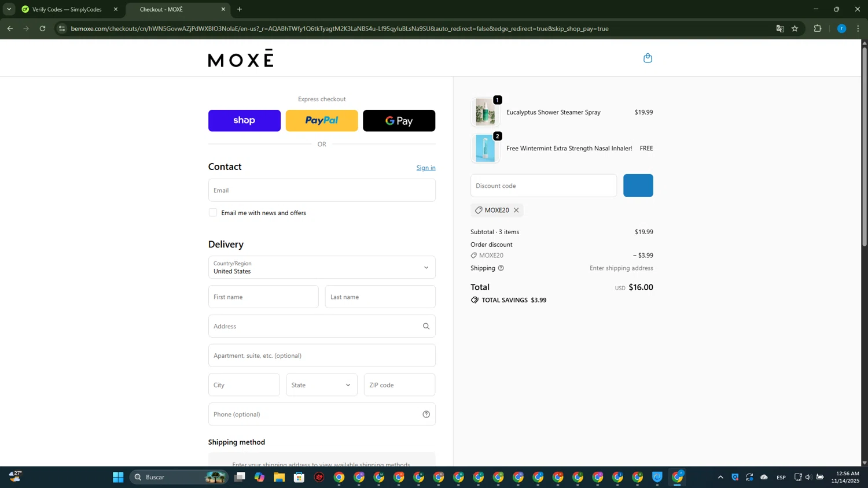868x488 pixels.
Task: Close the Verify Codes — SimplyCodes tab
Action: tap(116, 9)
